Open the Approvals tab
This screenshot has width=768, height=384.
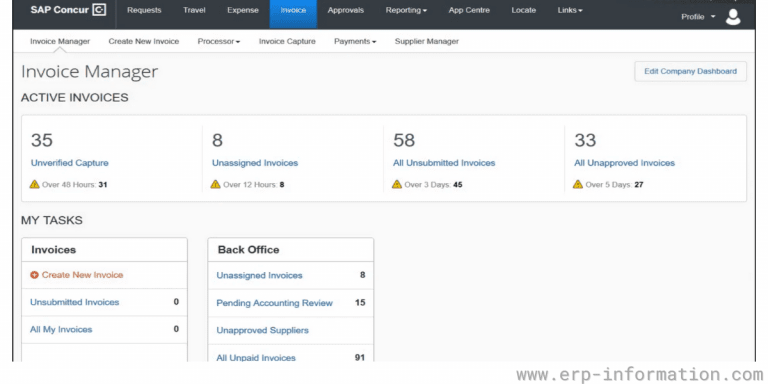(346, 10)
